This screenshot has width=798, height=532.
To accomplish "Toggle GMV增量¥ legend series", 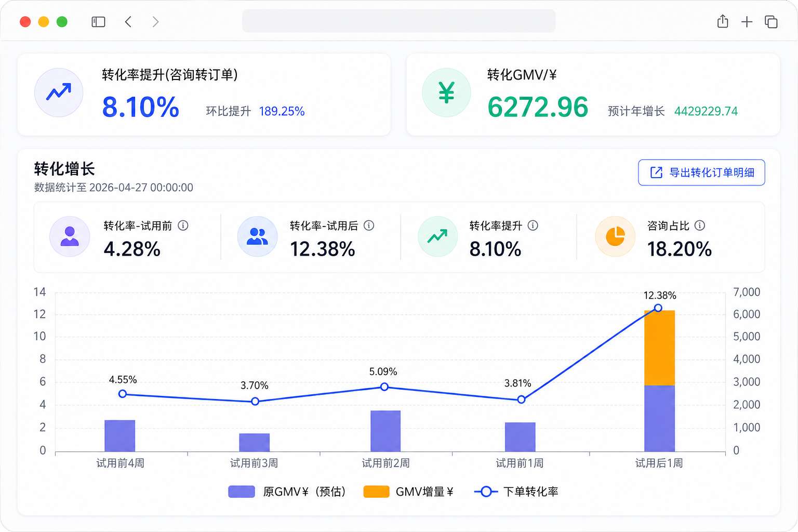I will [408, 491].
